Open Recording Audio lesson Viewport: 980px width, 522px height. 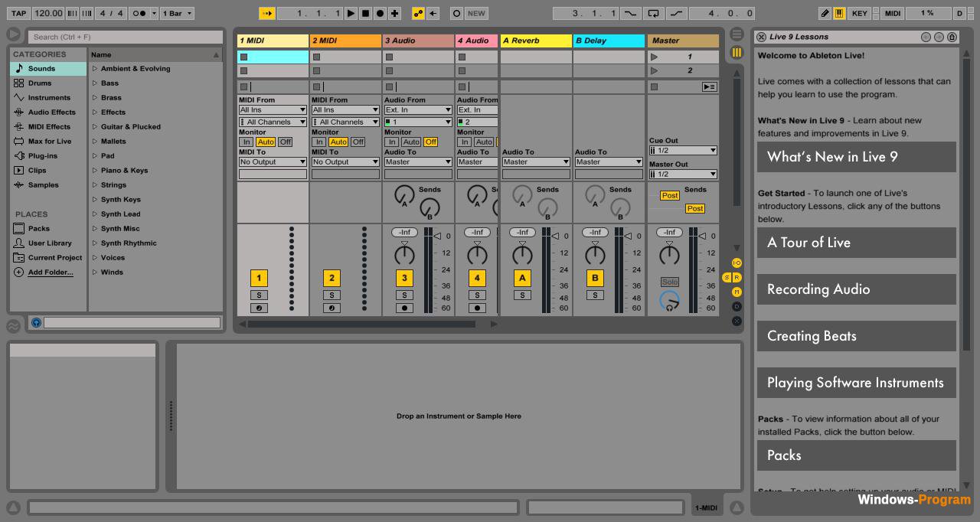tap(857, 289)
